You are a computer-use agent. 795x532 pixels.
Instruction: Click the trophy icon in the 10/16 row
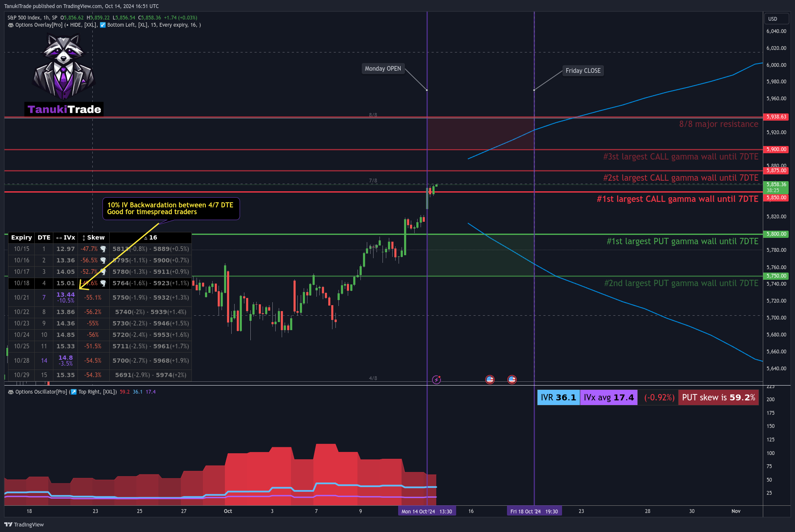point(103,260)
